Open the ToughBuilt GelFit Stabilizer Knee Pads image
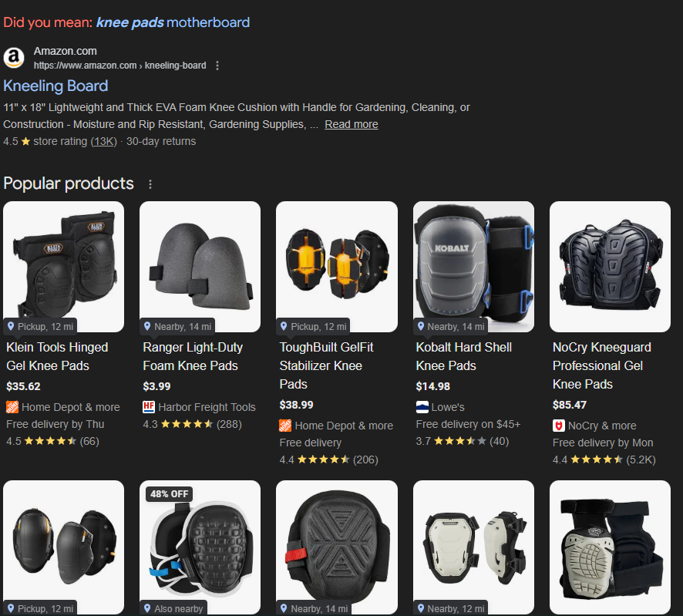 [x=337, y=267]
